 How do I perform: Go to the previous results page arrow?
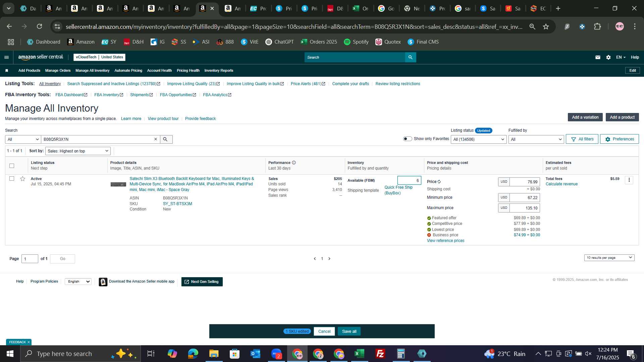(x=315, y=259)
